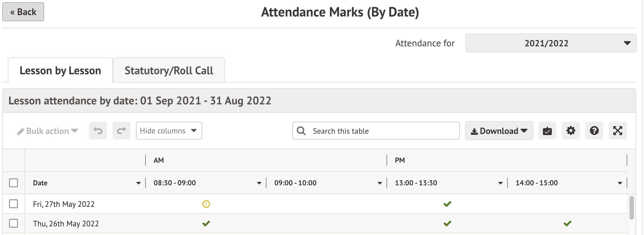Click 14:00 present tick on 26th May

pyautogui.click(x=567, y=224)
